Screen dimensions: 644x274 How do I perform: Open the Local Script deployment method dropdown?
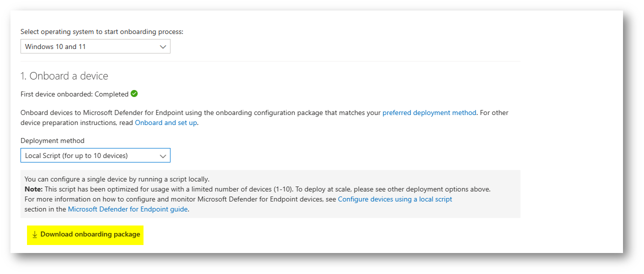[95, 155]
